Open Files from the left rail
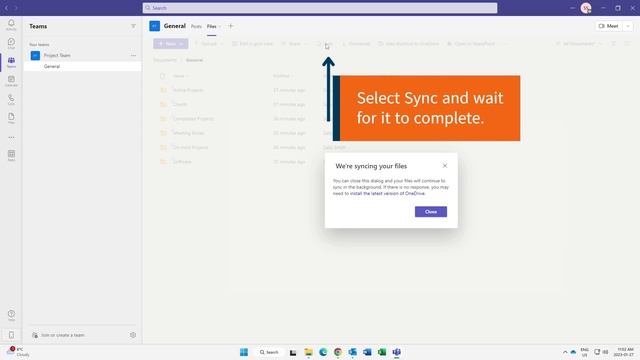640x360 pixels. pyautogui.click(x=11, y=118)
